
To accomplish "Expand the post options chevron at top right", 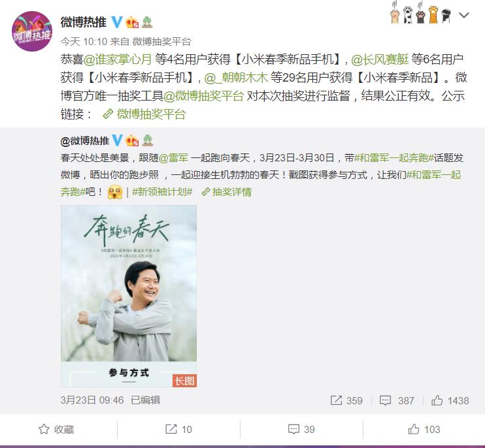I will pos(464,15).
